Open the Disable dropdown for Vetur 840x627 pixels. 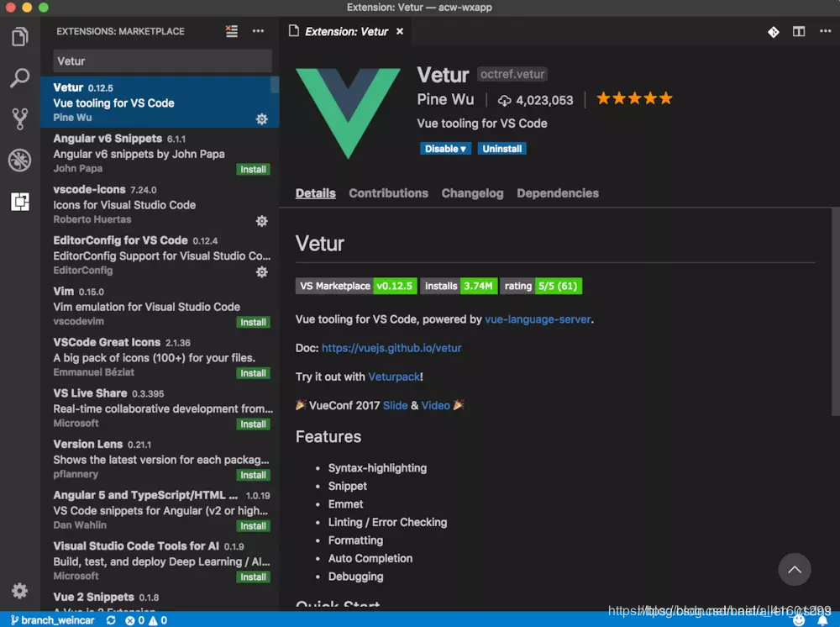pyautogui.click(x=445, y=149)
